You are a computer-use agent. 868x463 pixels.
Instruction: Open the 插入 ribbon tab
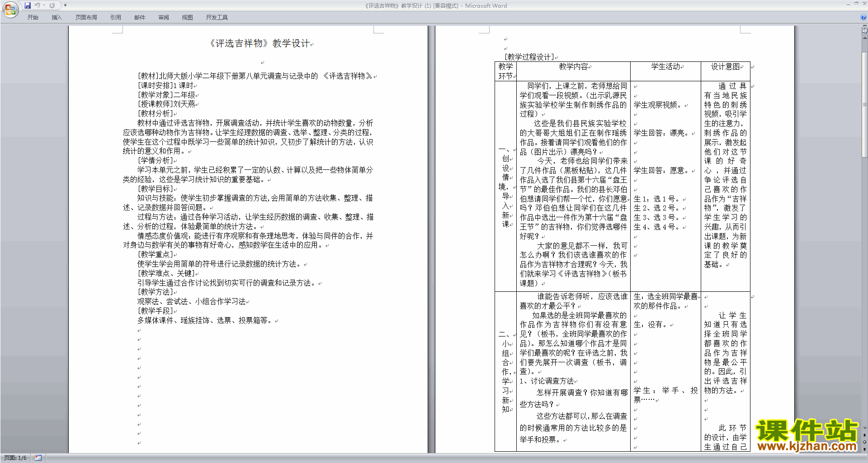[x=57, y=17]
